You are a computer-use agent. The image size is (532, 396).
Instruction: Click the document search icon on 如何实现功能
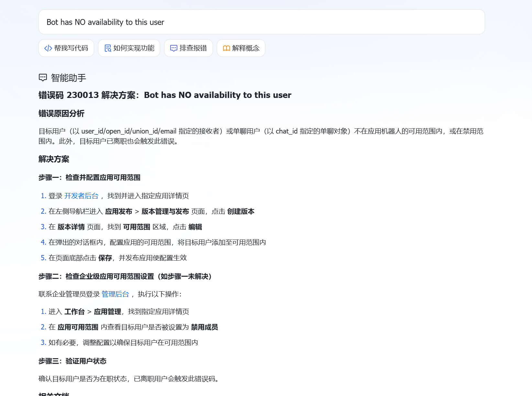coord(108,48)
